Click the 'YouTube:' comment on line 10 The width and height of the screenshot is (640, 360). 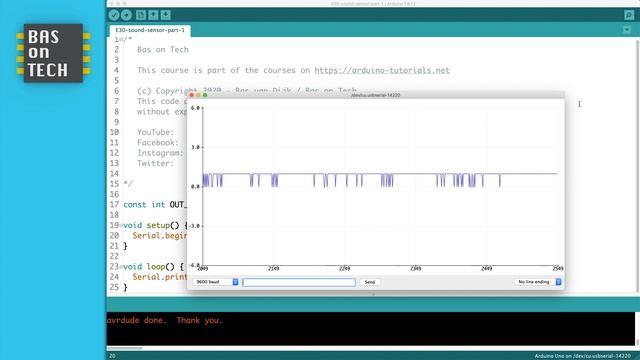(156, 132)
